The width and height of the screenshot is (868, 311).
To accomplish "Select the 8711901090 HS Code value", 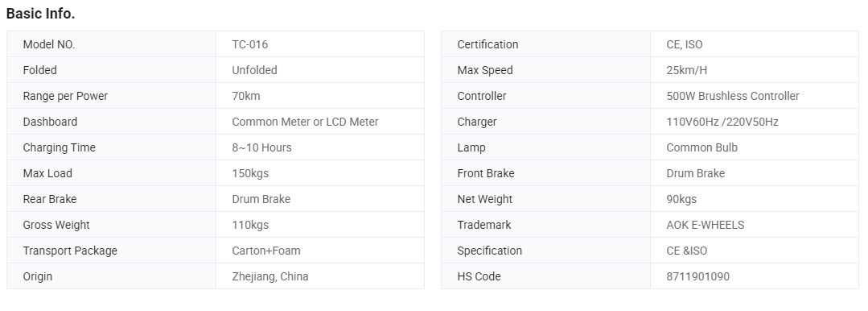I will (x=698, y=276).
